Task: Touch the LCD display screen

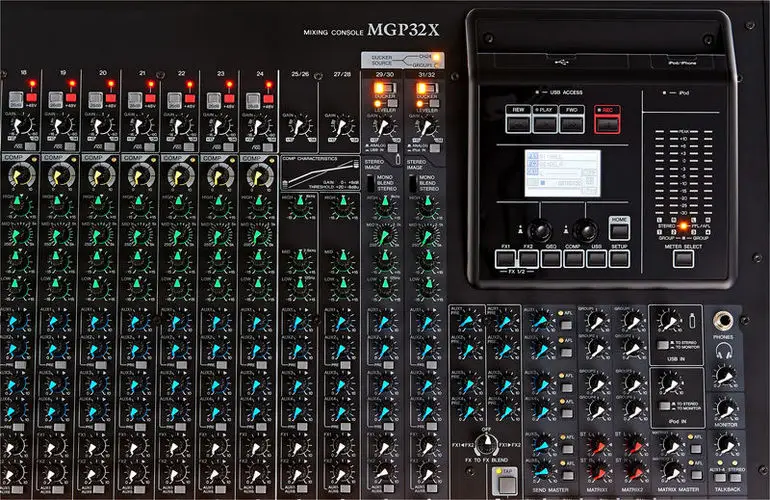Action: [562, 173]
